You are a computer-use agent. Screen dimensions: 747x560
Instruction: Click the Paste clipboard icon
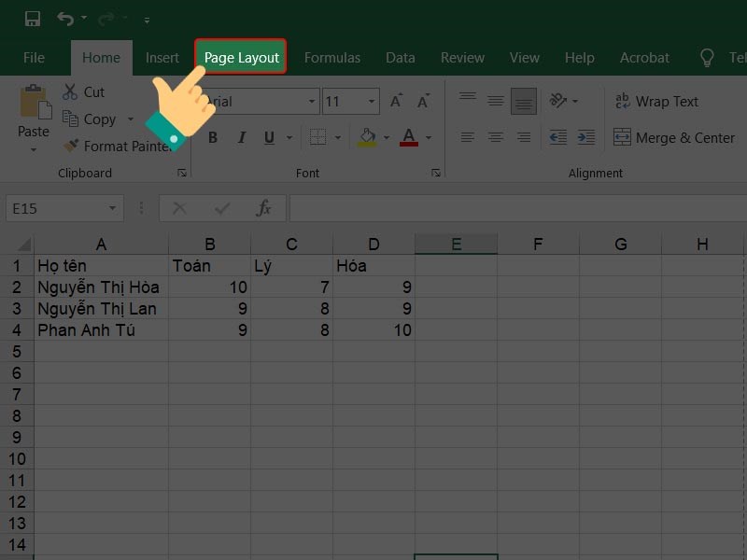point(35,102)
